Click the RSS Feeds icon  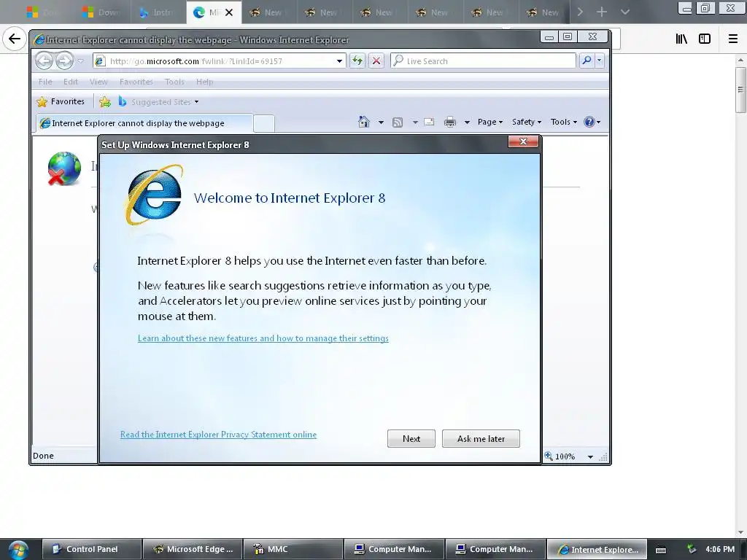tap(398, 122)
